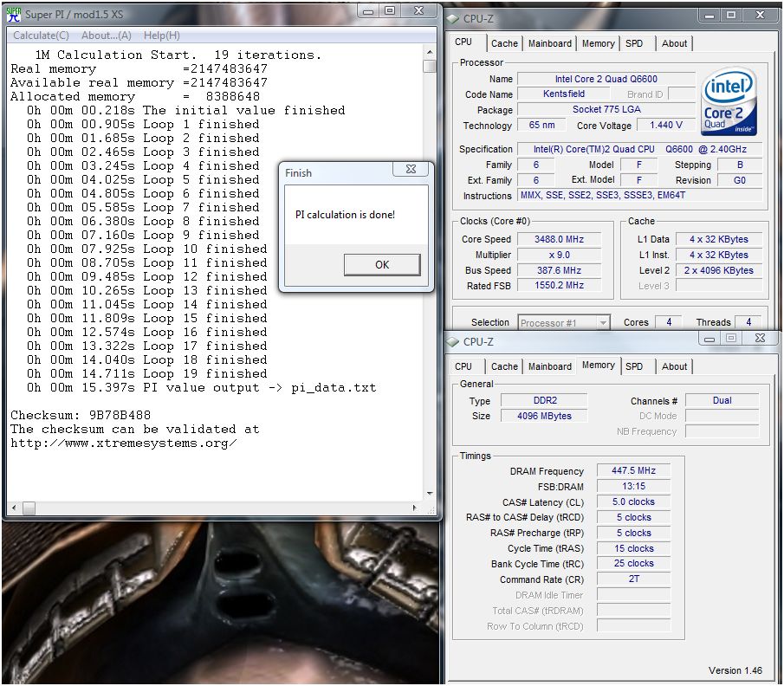Click the Channels # value Dual
Viewport: 784px width, 686px height.
722,400
